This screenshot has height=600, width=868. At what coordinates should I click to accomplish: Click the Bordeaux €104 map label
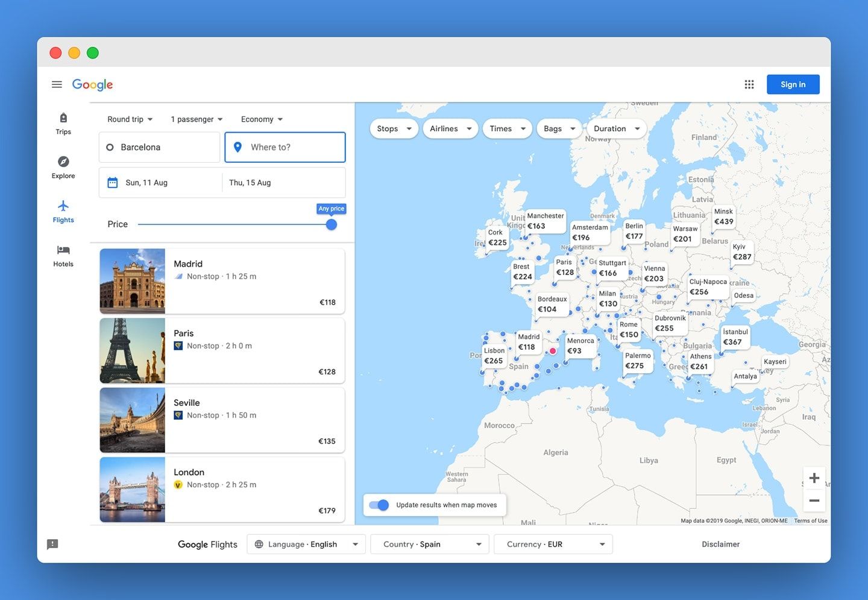click(x=552, y=304)
